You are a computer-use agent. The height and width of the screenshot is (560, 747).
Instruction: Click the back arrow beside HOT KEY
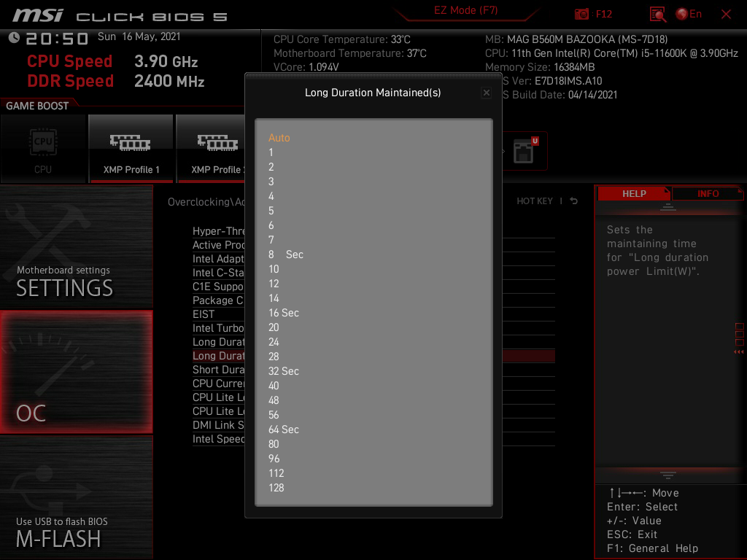573,201
